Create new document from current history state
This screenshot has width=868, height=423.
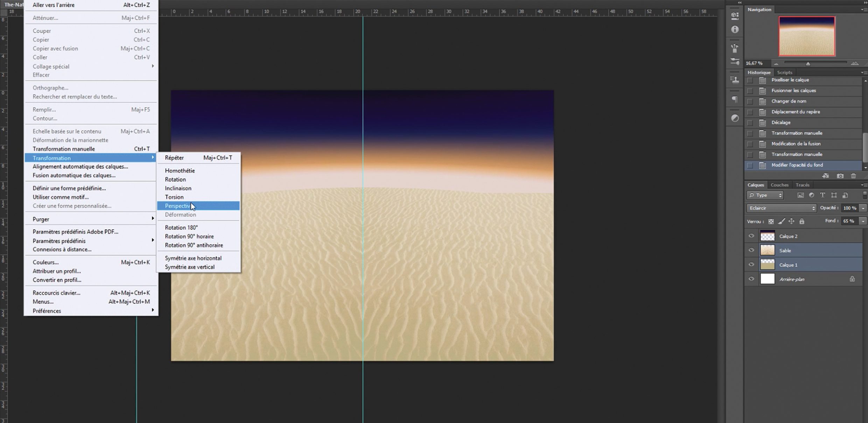point(826,176)
